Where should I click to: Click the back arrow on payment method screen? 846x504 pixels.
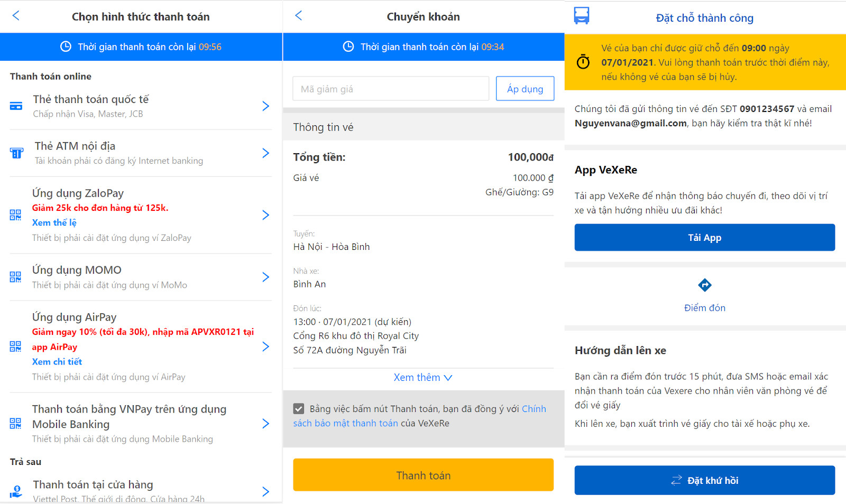click(16, 16)
